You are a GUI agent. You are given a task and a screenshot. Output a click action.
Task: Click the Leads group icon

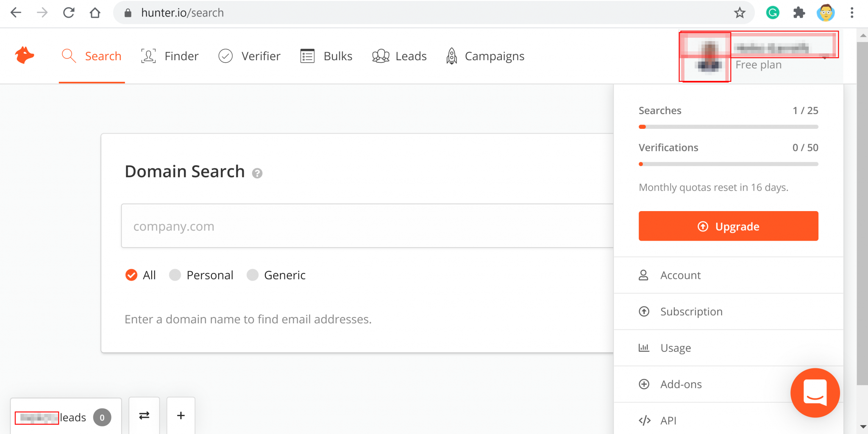coord(380,56)
